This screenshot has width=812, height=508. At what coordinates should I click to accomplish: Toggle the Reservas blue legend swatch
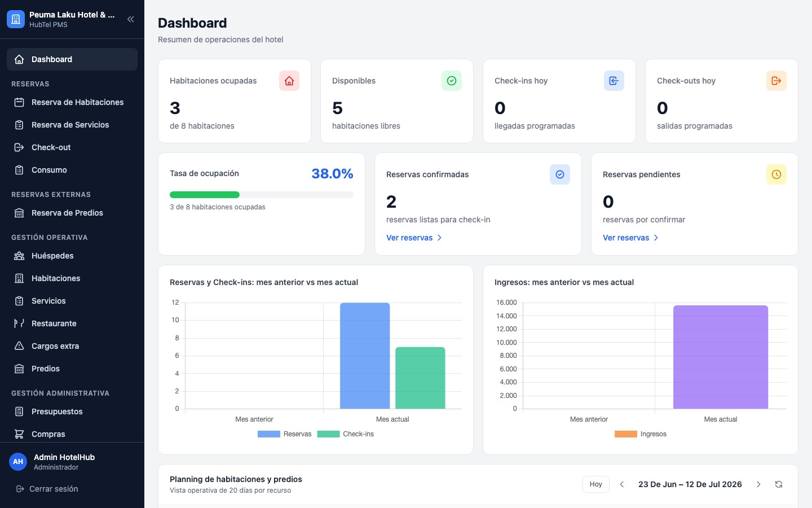click(269, 434)
